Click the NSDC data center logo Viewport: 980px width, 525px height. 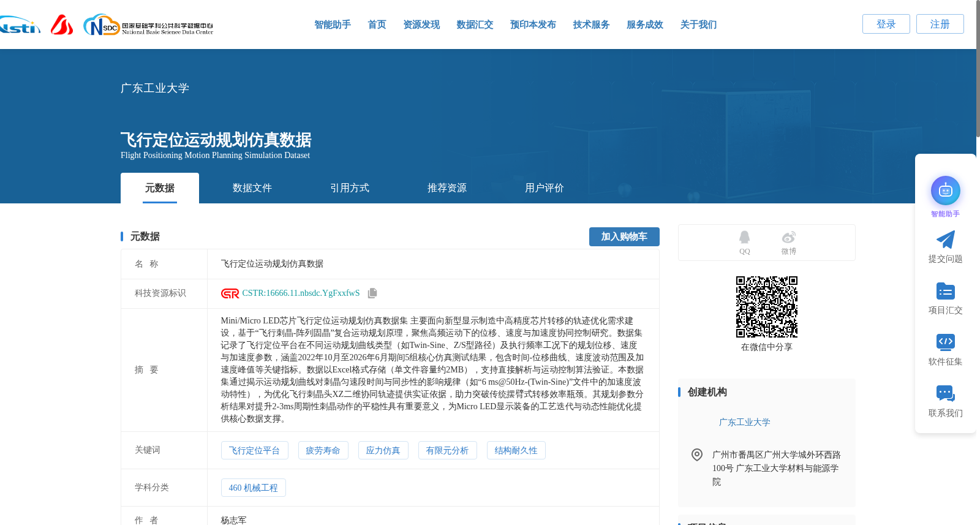click(148, 25)
